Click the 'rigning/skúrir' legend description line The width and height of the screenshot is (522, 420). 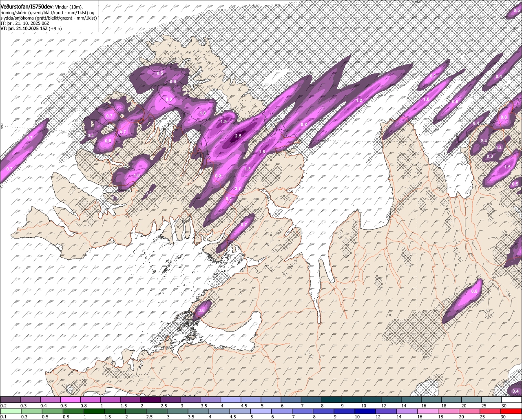click(x=47, y=12)
